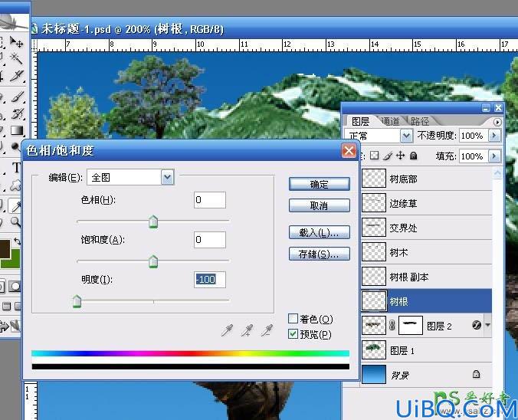This screenshot has width=518, height=420.
Task: Select the 树根 副本 layer
Action: [x=427, y=276]
